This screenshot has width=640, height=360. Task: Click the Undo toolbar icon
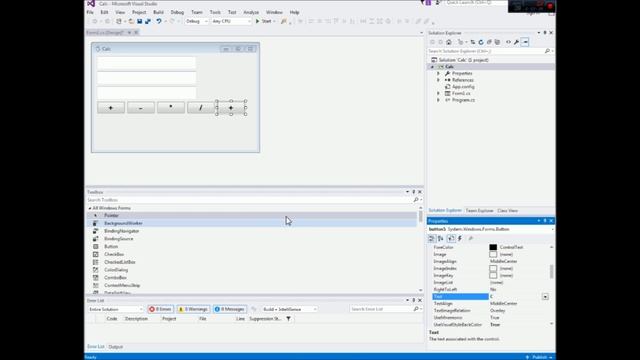point(159,21)
